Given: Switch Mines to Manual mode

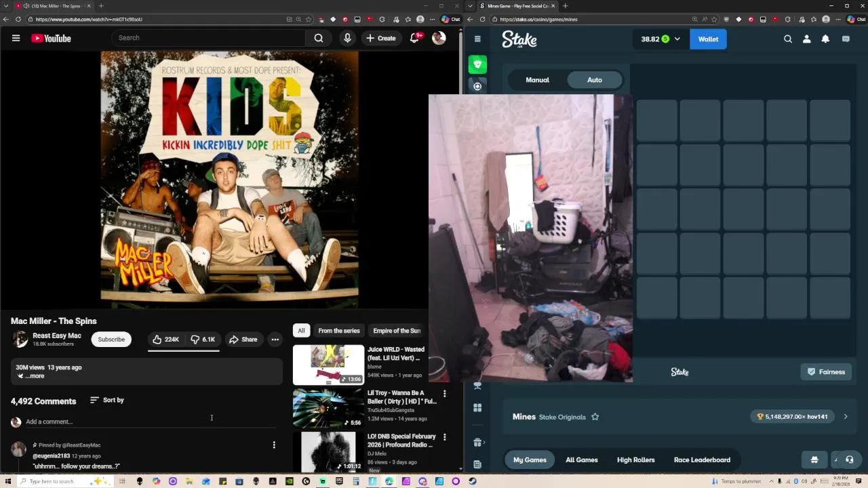Looking at the screenshot, I should coord(537,80).
